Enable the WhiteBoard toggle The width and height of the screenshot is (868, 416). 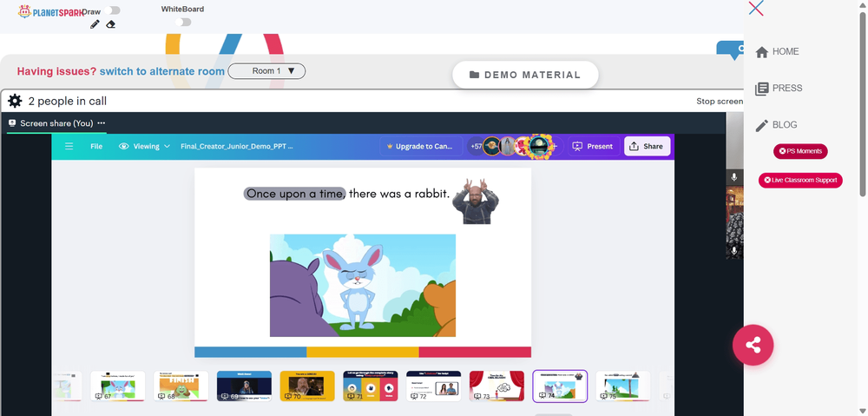click(183, 22)
